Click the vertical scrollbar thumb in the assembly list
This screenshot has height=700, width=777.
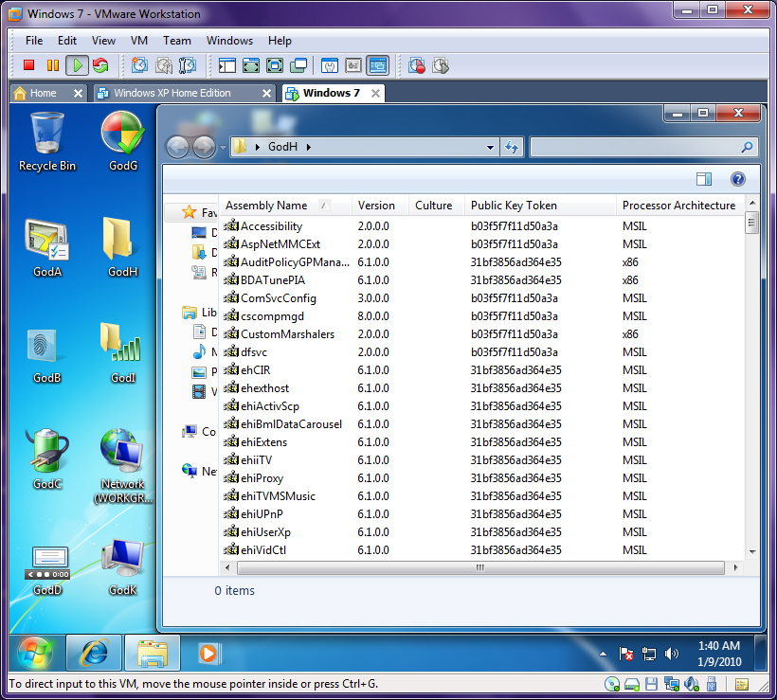click(751, 223)
